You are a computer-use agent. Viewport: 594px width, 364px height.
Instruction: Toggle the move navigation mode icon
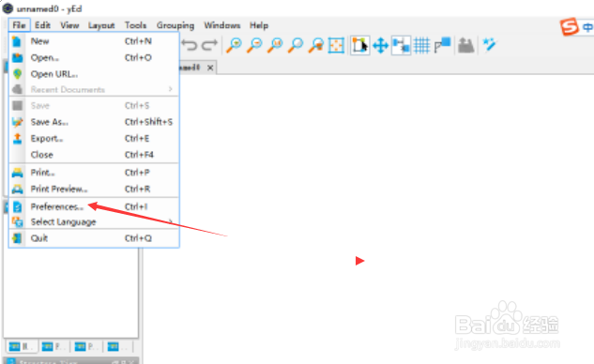pos(380,46)
